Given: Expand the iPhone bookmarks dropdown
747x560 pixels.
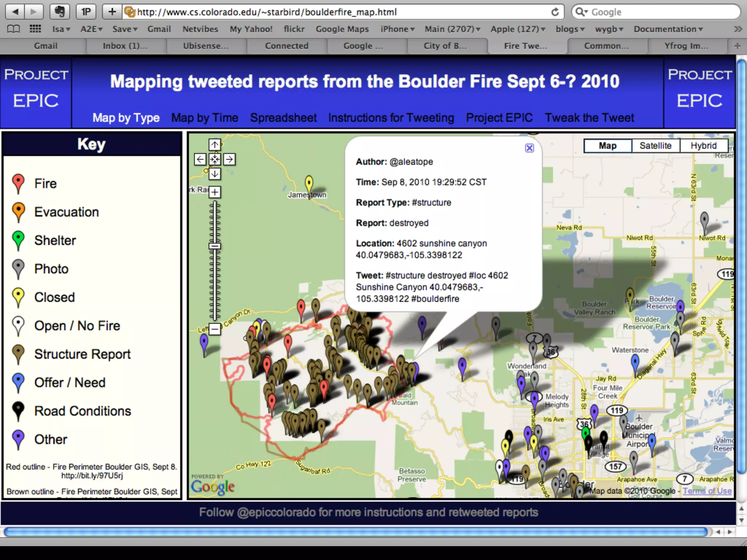Looking at the screenshot, I should point(397,29).
